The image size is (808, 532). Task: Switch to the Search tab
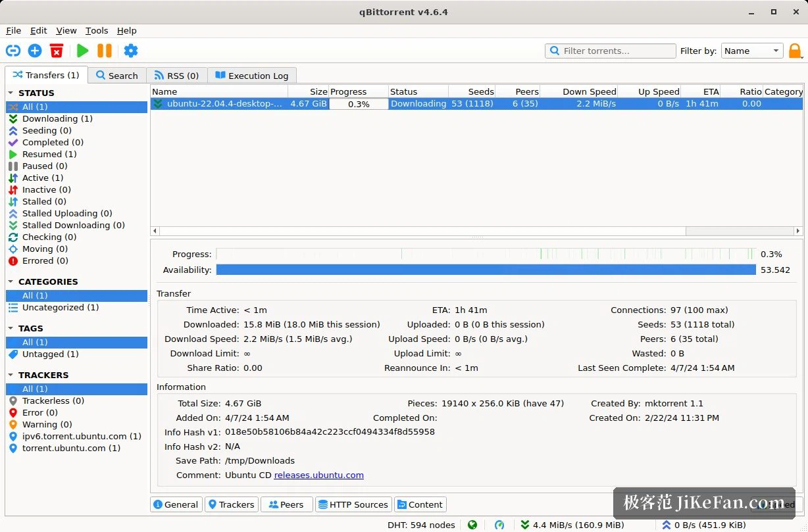pos(116,76)
